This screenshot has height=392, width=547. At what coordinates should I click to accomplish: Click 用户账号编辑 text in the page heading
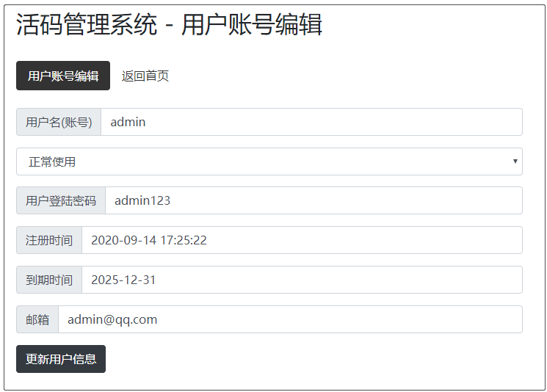pos(252,25)
